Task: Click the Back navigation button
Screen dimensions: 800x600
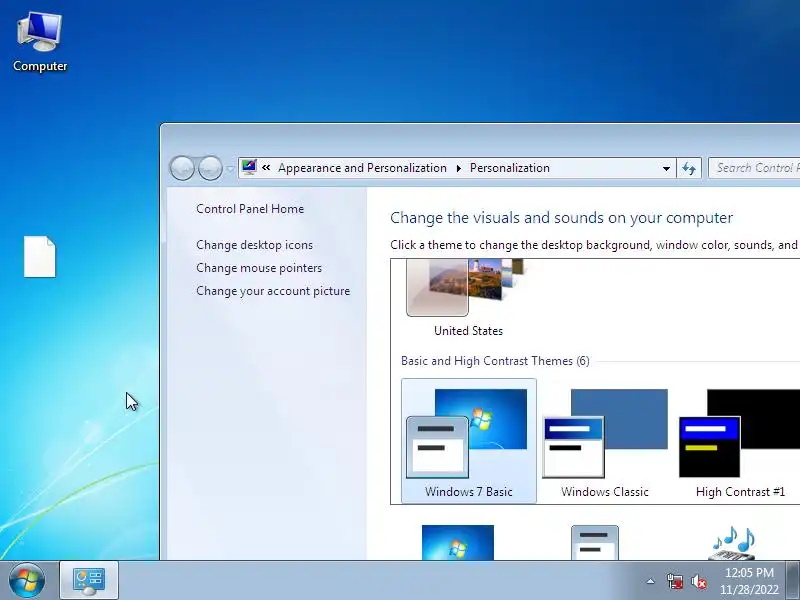Action: click(182, 168)
